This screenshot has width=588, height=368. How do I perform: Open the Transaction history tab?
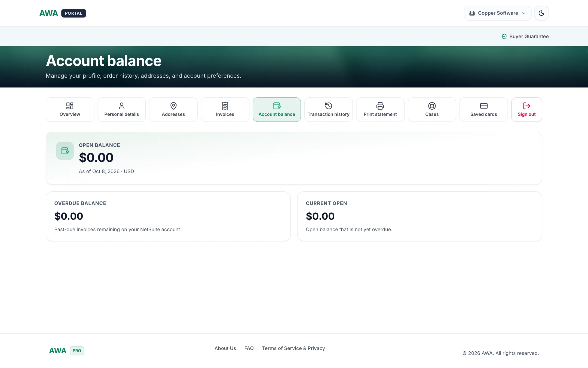[329, 110]
